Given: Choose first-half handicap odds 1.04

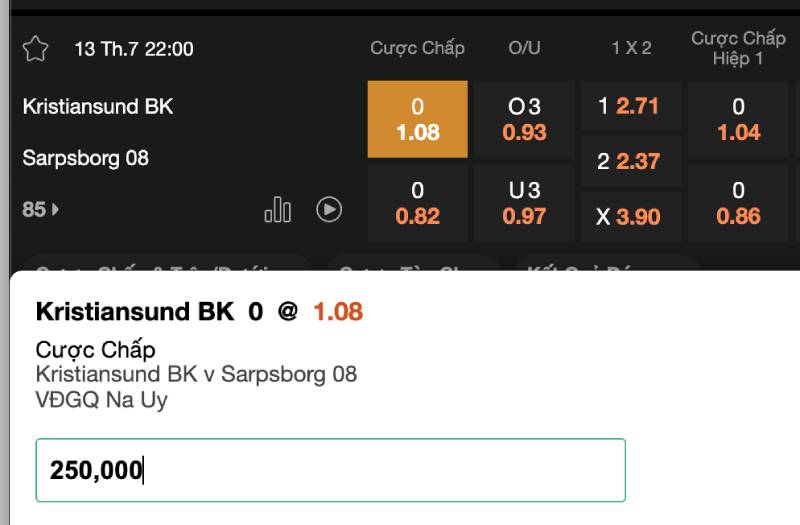Looking at the screenshot, I should tap(738, 120).
